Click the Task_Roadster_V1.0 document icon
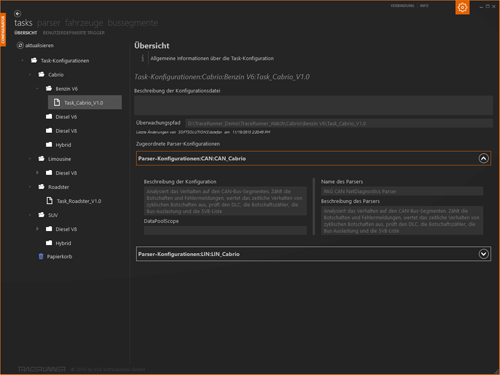 click(x=49, y=201)
